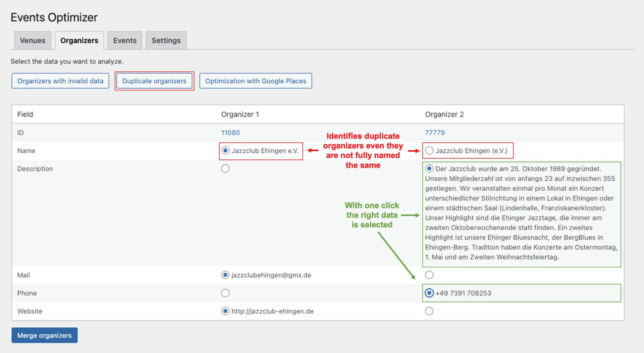
Task: Click the Field column header
Action: click(25, 114)
